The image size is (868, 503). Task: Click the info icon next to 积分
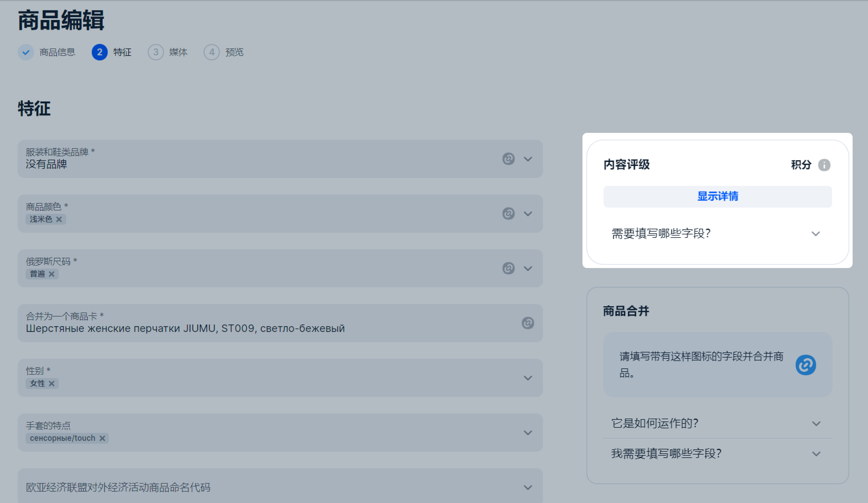point(824,165)
